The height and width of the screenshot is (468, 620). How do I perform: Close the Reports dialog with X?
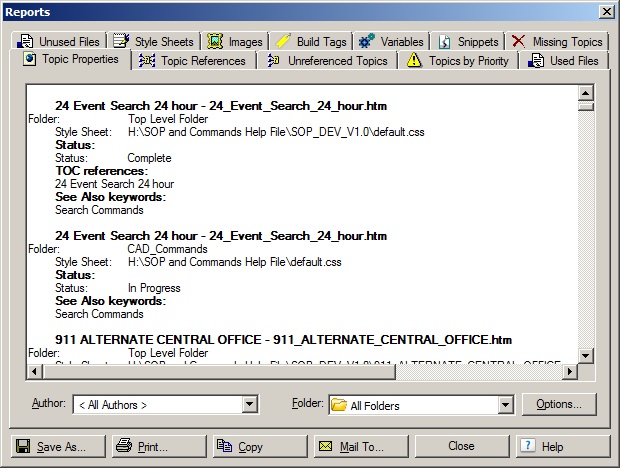pyautogui.click(x=607, y=11)
